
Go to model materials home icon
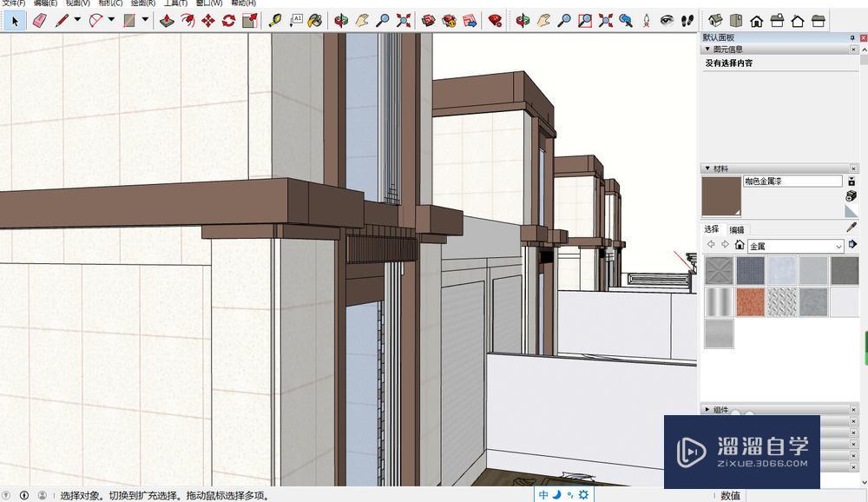(739, 244)
